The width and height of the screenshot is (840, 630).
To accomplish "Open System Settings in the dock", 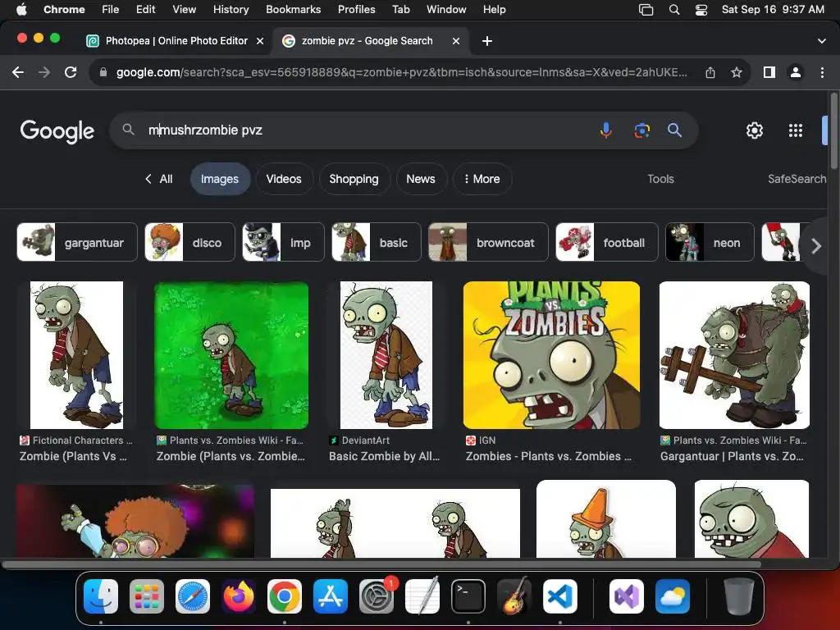I will tap(377, 596).
